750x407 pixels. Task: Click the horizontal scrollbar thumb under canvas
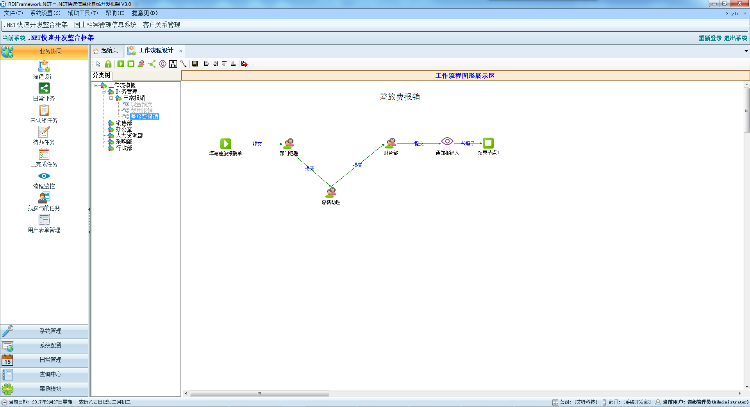tap(259, 394)
